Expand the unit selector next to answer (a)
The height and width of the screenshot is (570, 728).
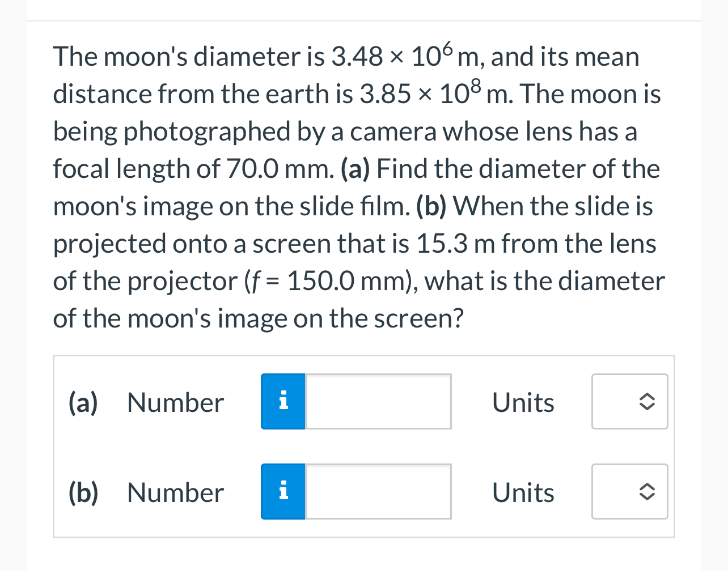pos(629,401)
